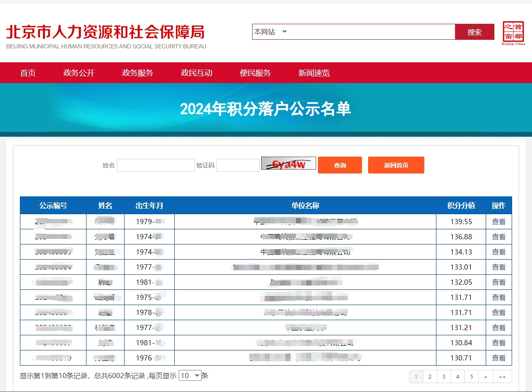This screenshot has width=532, height=392.
Task: Click the Beijing-China capital window logo
Action: [513, 33]
